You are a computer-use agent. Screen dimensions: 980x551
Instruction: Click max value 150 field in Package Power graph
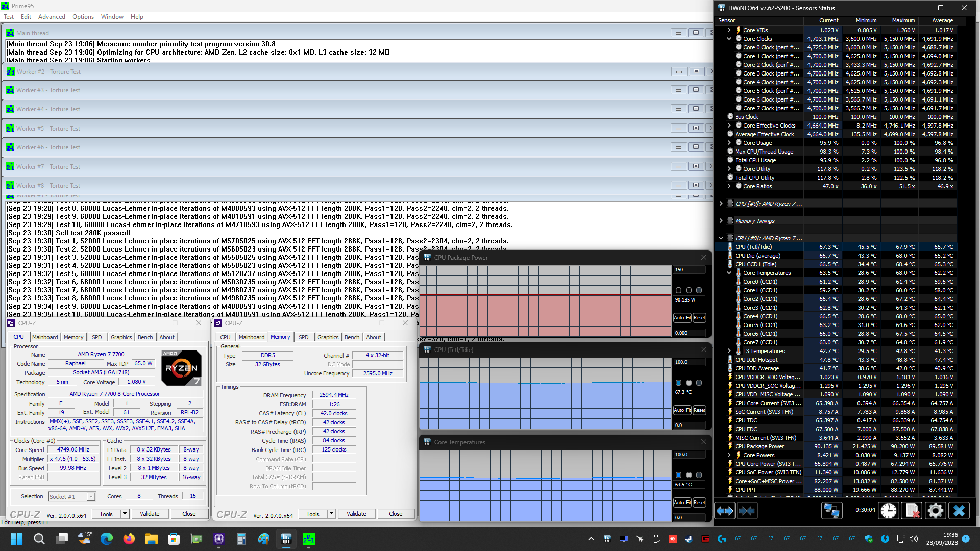[x=689, y=270]
